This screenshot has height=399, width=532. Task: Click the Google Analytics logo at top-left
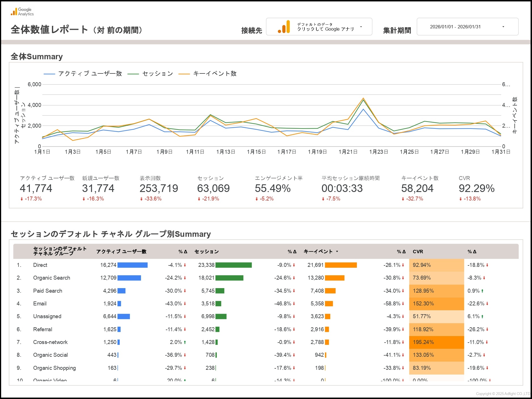[22, 12]
